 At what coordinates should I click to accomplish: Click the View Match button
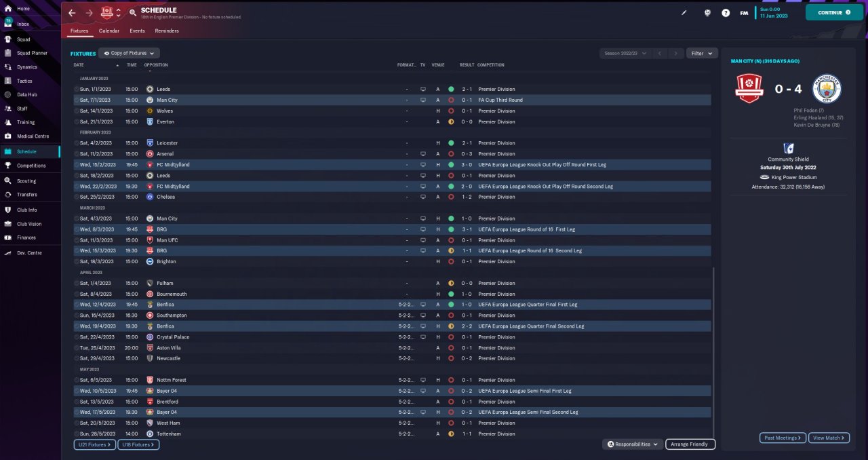829,438
